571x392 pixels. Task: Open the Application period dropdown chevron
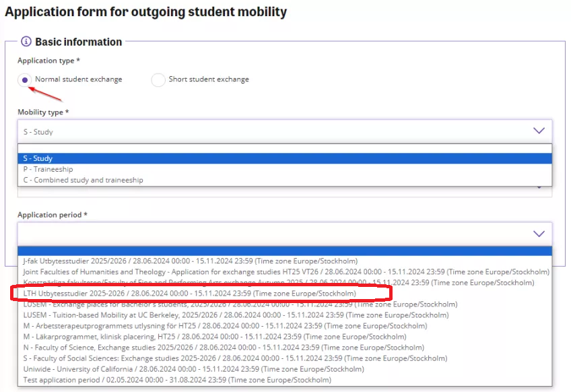(538, 234)
